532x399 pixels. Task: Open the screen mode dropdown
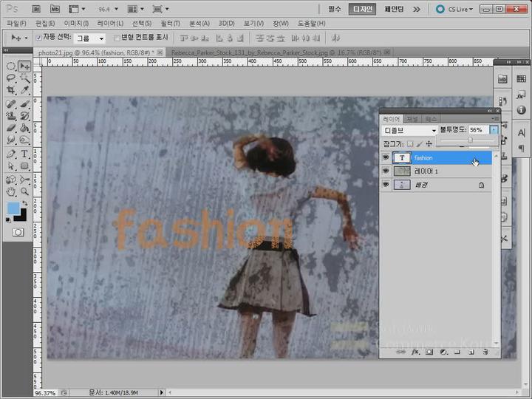(160, 9)
